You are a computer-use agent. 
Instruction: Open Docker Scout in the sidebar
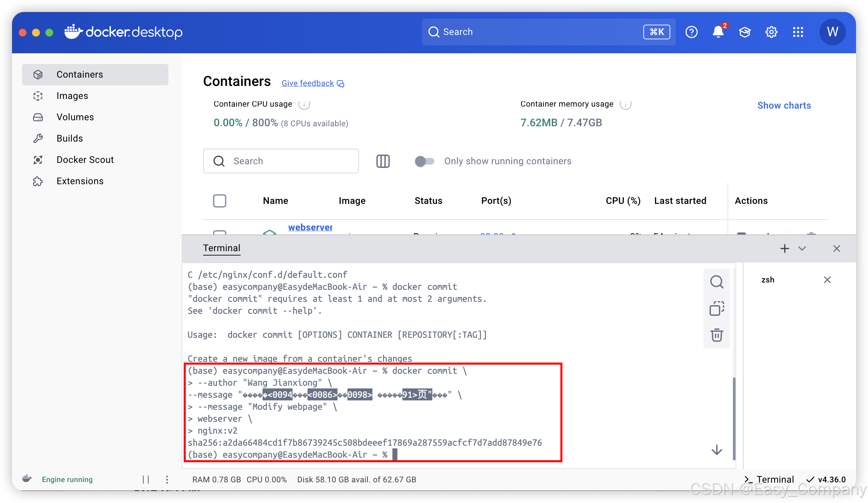pyautogui.click(x=85, y=160)
